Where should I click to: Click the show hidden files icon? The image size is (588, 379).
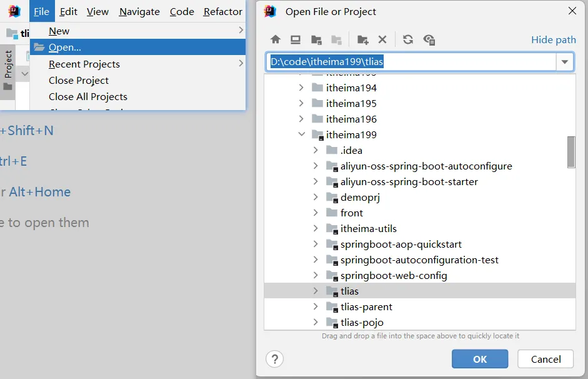coord(429,39)
